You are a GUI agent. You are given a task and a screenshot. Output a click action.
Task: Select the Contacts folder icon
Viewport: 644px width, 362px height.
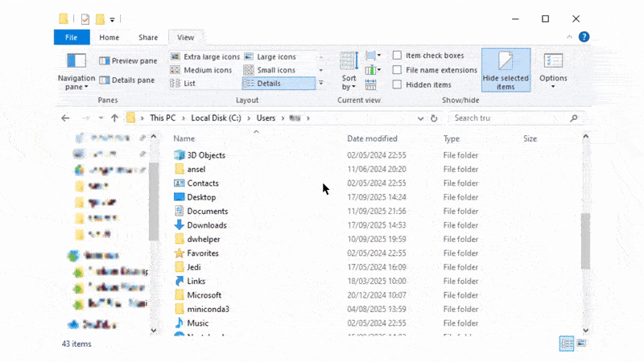pyautogui.click(x=179, y=183)
